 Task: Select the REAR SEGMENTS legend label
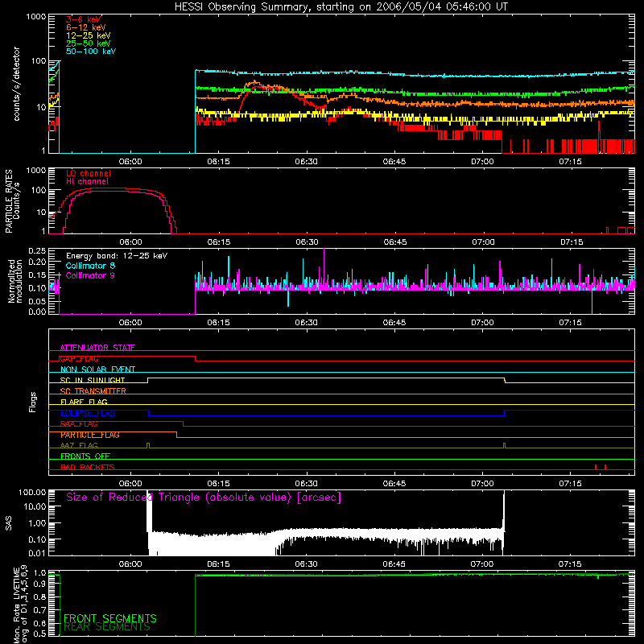click(107, 627)
